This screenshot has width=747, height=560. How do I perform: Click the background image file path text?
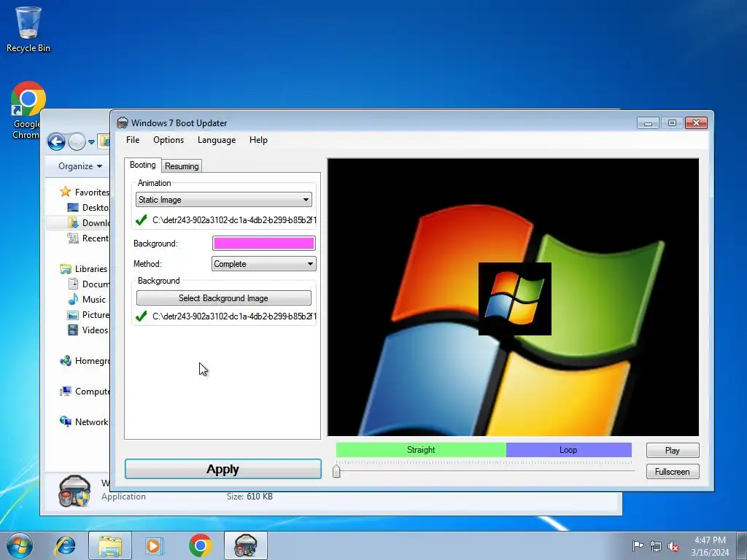[234, 316]
